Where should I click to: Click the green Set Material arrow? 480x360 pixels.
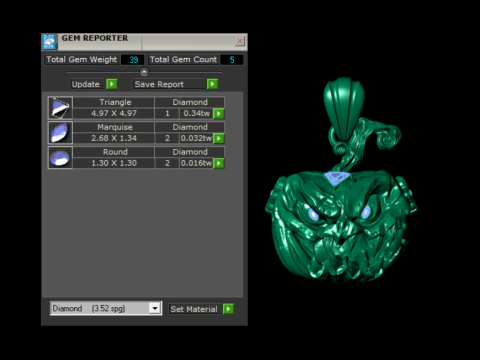tap(228, 309)
